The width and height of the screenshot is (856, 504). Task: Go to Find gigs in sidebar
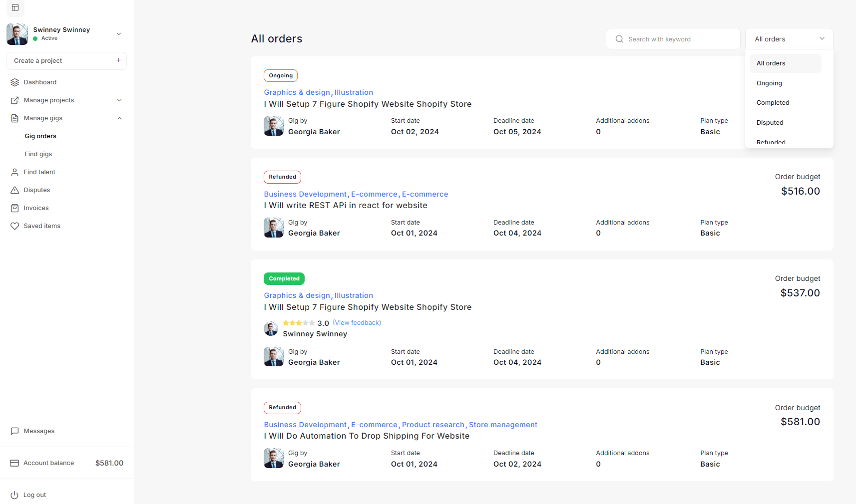(38, 154)
